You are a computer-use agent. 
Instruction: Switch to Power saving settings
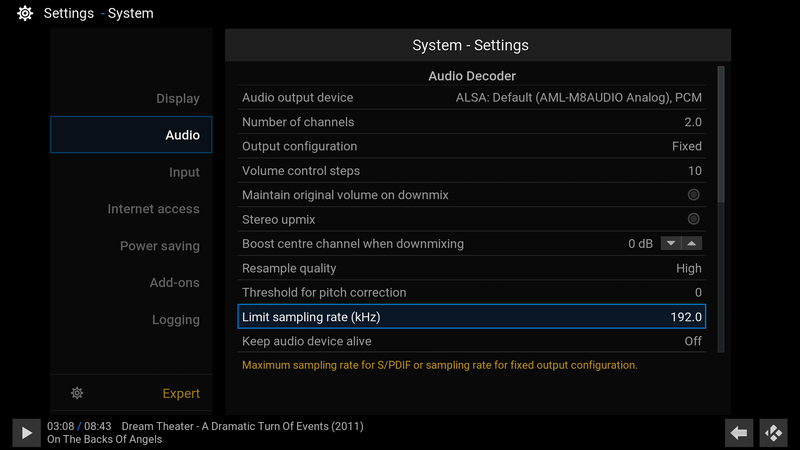(x=159, y=246)
